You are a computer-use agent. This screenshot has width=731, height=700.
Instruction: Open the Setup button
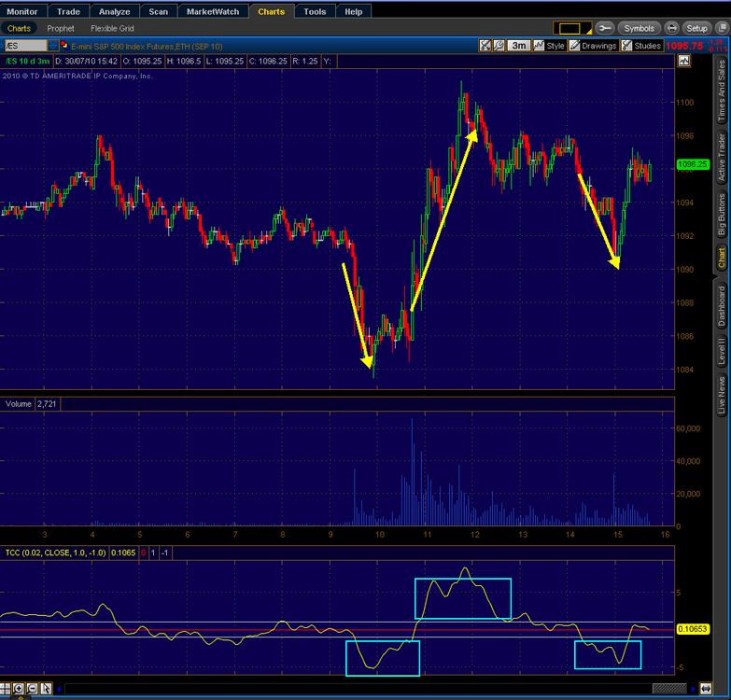(697, 28)
